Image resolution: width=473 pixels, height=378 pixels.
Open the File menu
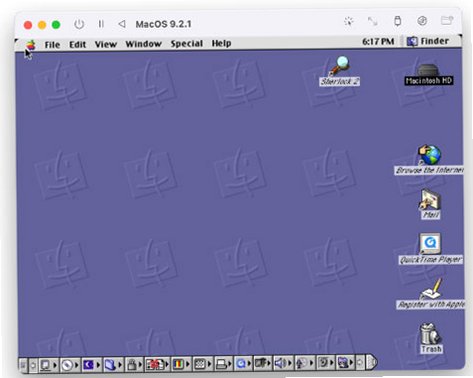pyautogui.click(x=52, y=45)
